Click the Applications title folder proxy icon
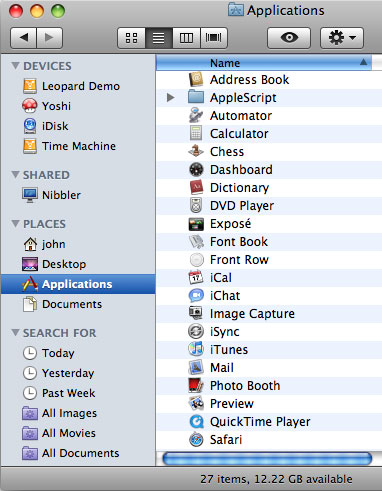 tap(236, 10)
